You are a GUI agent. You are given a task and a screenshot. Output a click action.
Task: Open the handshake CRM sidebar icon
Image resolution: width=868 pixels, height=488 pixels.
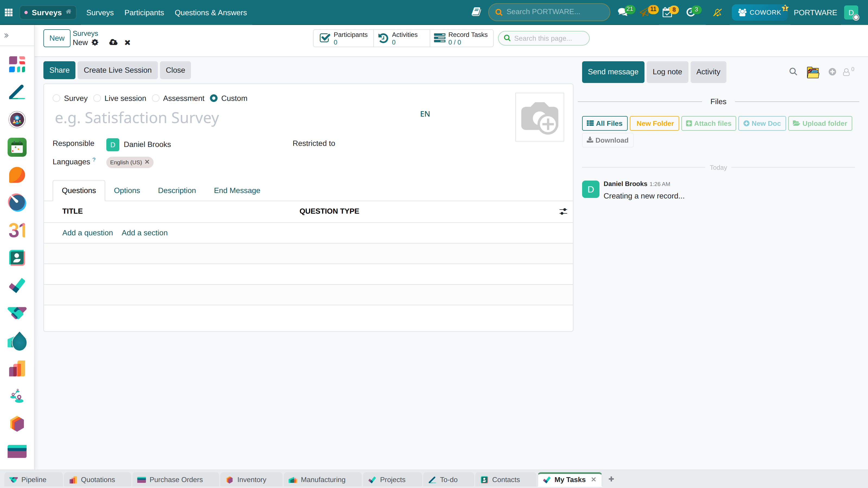coord(17,313)
